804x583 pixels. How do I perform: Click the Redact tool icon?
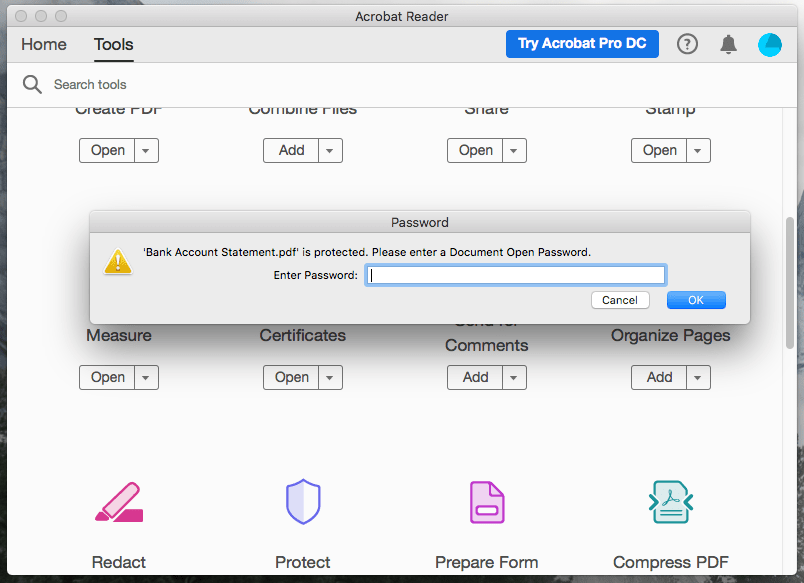pyautogui.click(x=119, y=502)
